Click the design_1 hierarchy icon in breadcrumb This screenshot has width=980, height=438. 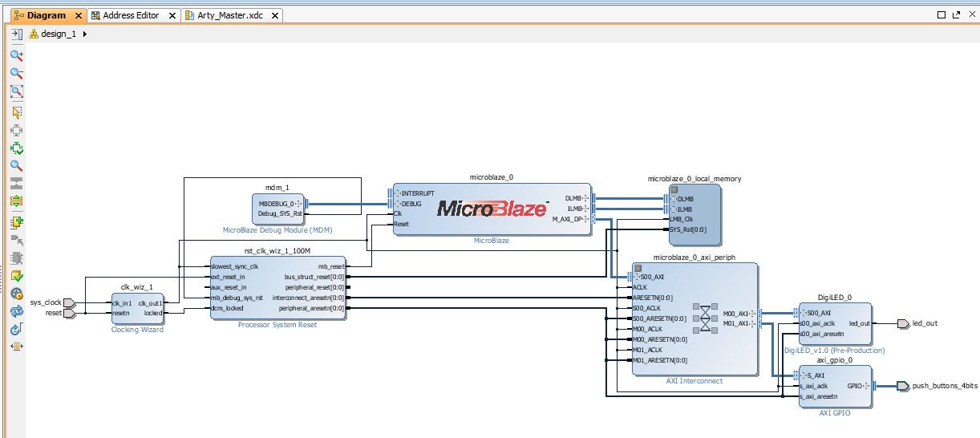coord(34,34)
